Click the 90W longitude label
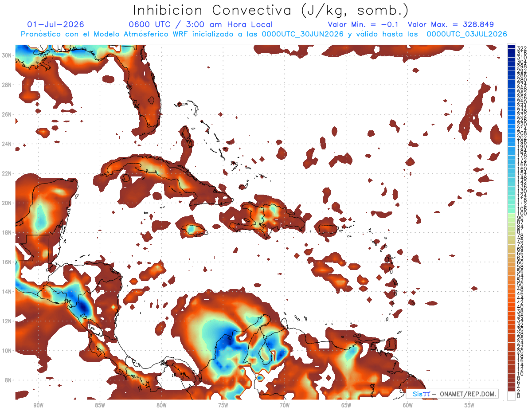The image size is (532, 411). pyautogui.click(x=38, y=405)
